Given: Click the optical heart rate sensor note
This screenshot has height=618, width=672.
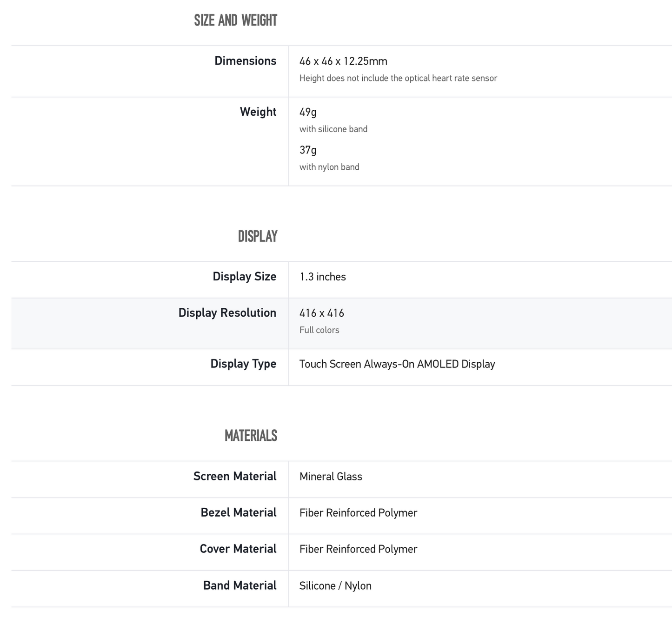Looking at the screenshot, I should 398,78.
